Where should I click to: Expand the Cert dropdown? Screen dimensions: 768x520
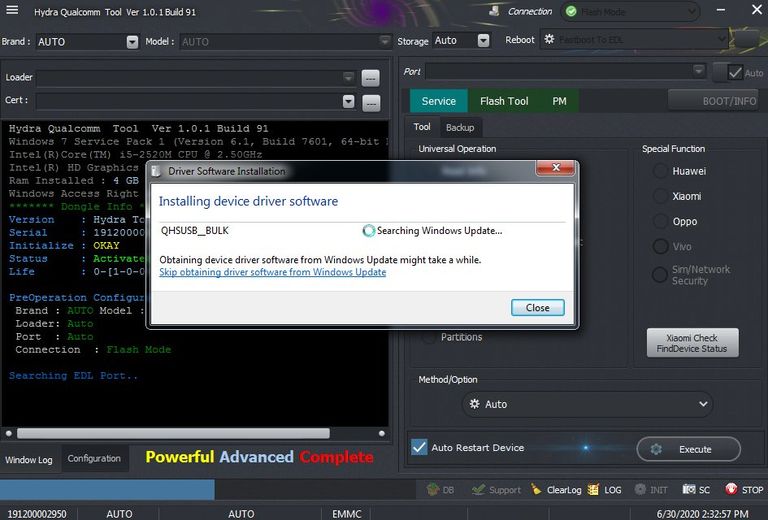(349, 101)
